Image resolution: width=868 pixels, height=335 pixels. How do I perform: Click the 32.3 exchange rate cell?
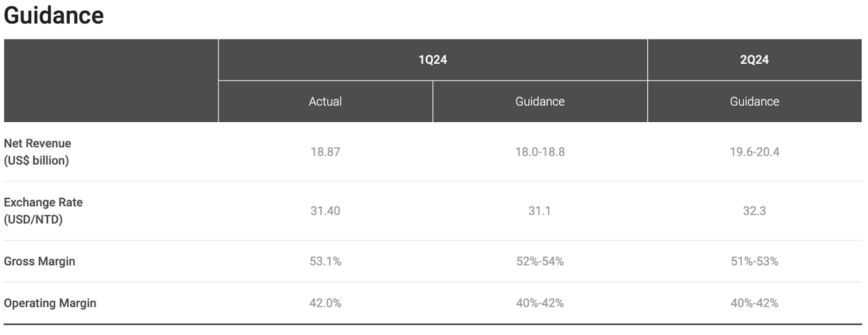[x=755, y=211]
